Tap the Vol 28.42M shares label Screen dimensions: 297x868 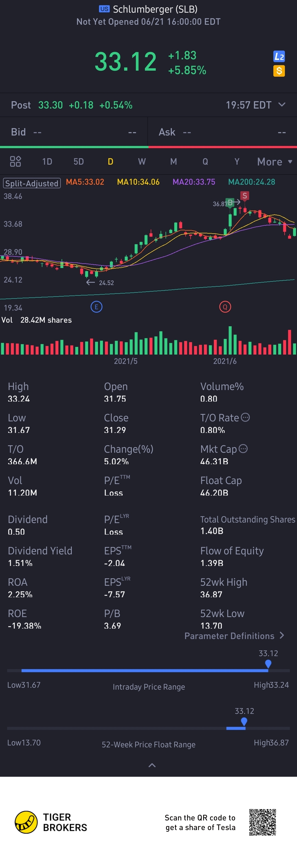coord(36,320)
